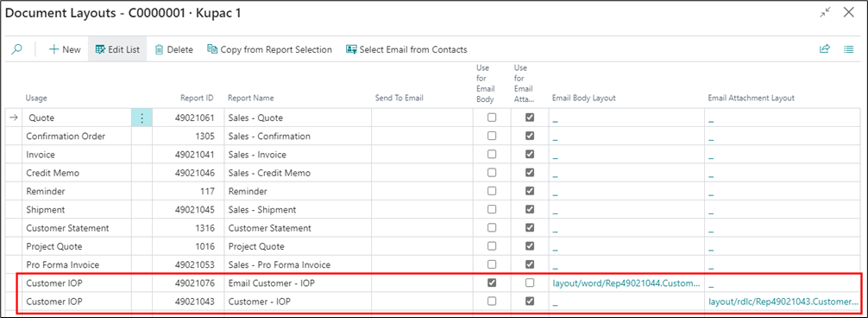Select the Shipment usage cell
The image size is (868, 318).
[77, 209]
